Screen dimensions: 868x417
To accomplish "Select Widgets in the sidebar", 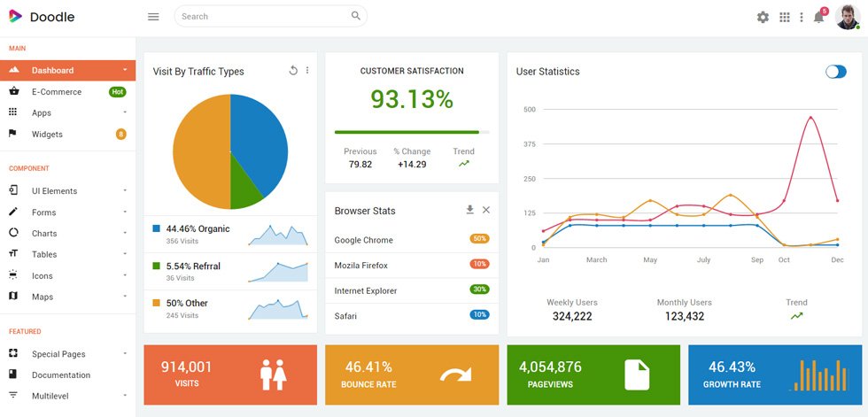I will point(67,134).
